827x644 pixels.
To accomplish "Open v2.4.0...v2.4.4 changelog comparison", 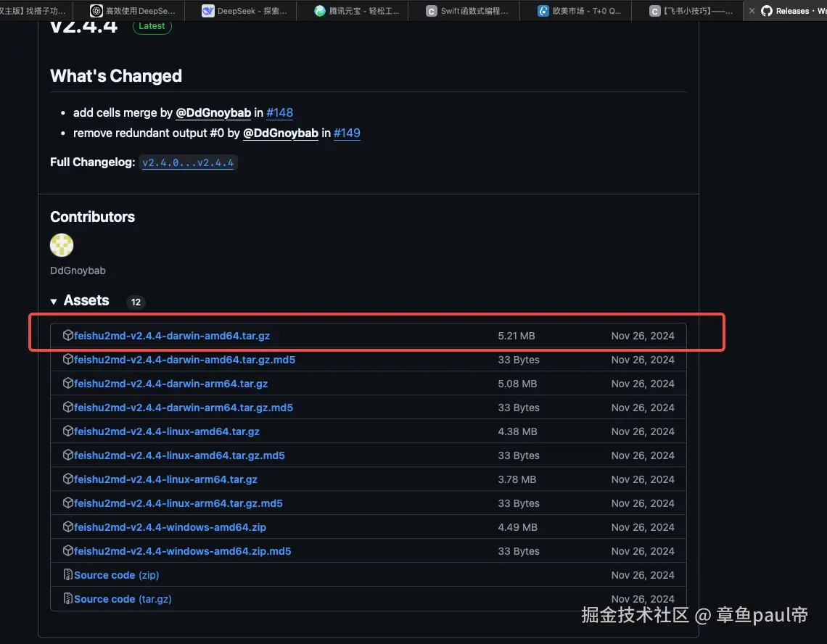I will pyautogui.click(x=189, y=162).
